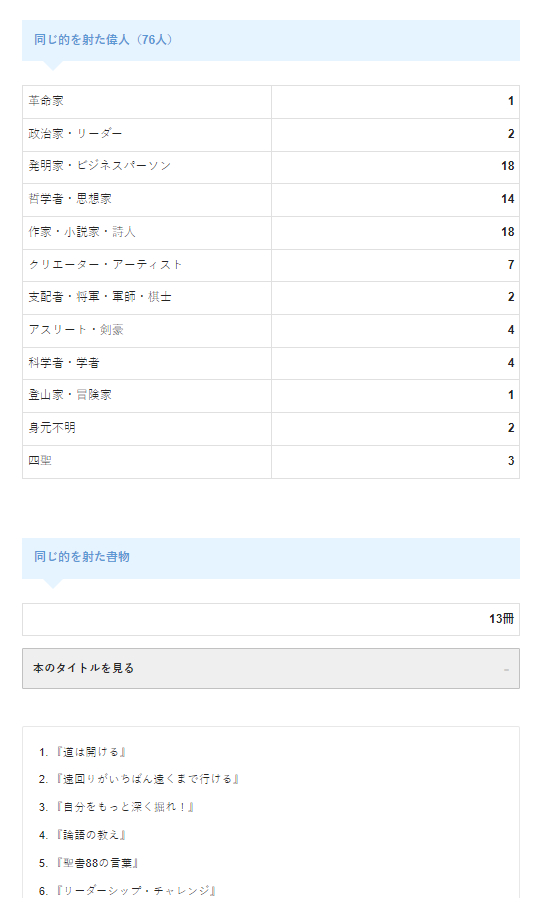Select the 『論語の教え』 entry
This screenshot has width=535, height=902.
click(90, 835)
